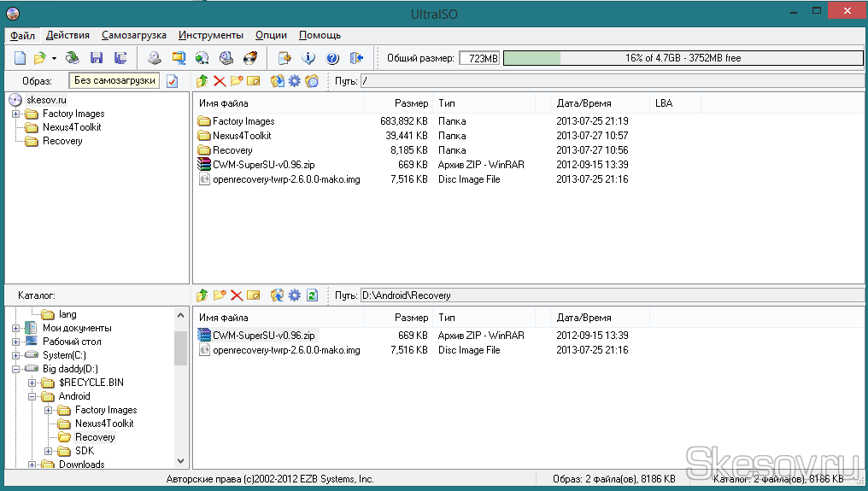Screen dimensions: 868x491
Task: Click the gear settings icon in catalog toolbar
Action: pos(295,295)
